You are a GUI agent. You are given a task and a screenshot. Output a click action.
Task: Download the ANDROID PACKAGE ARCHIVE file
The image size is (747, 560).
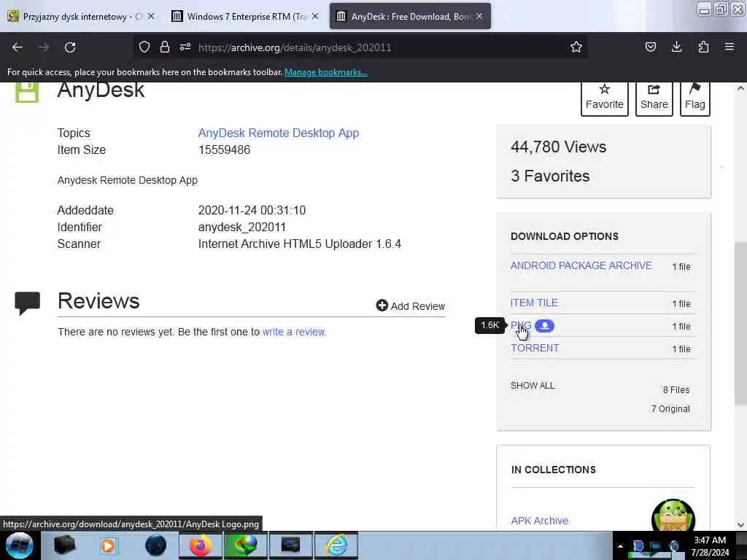click(581, 265)
